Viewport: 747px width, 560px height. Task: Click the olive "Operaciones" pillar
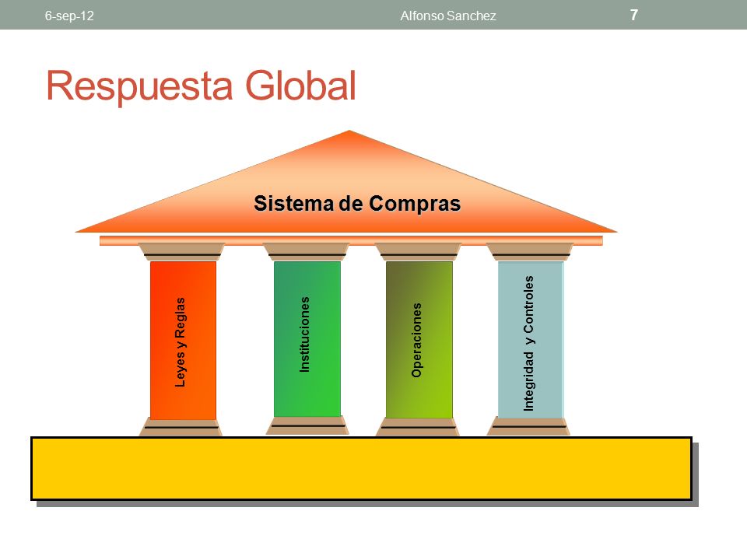[x=419, y=340]
